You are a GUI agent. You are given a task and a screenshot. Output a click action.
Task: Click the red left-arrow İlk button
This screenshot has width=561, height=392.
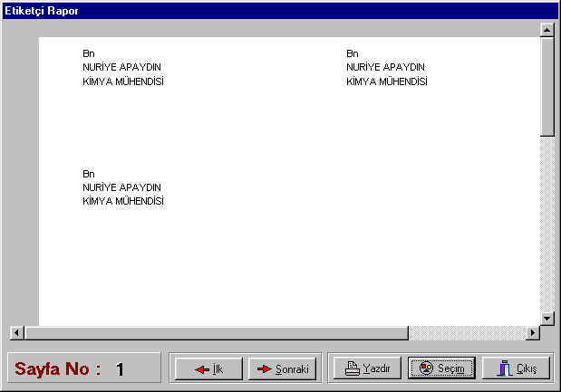(208, 368)
